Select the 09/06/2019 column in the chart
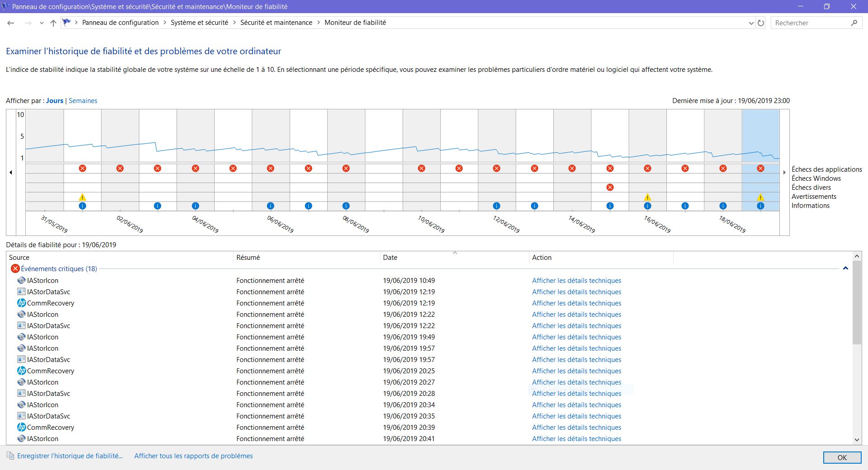Viewport: 868px width, 470px height. pos(384,160)
